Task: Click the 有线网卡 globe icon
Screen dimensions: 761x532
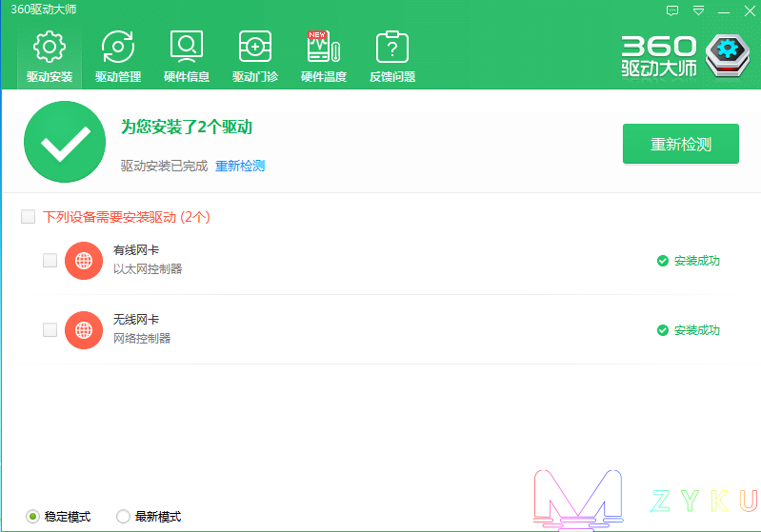Action: coord(84,261)
